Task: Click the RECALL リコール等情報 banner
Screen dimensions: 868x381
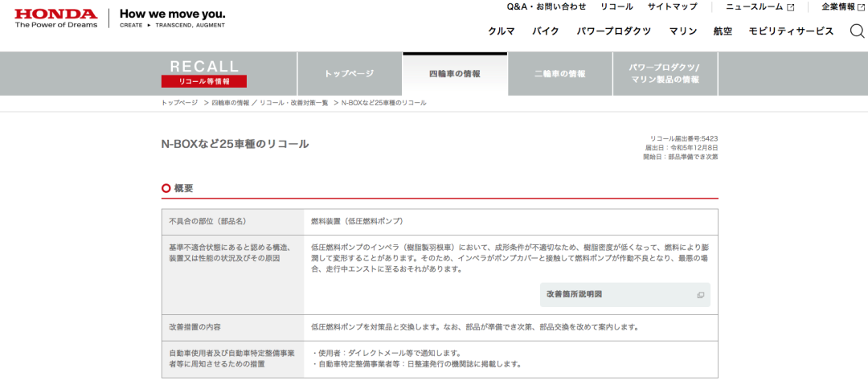Action: point(204,73)
